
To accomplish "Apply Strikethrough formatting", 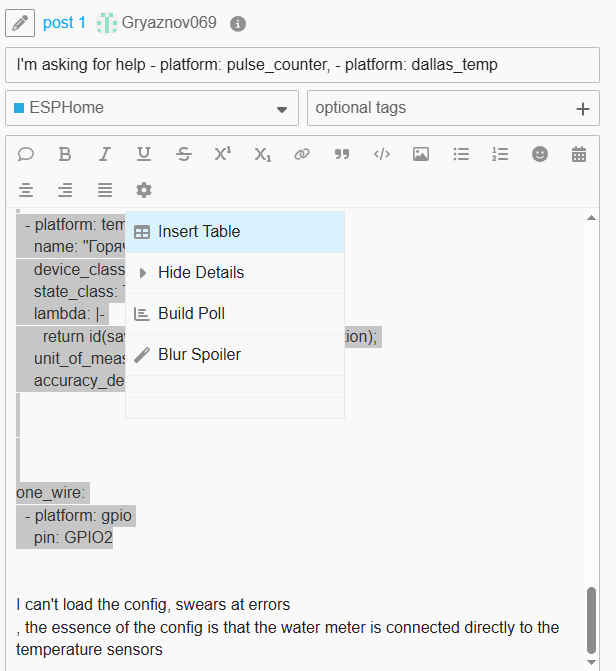I will click(x=184, y=154).
